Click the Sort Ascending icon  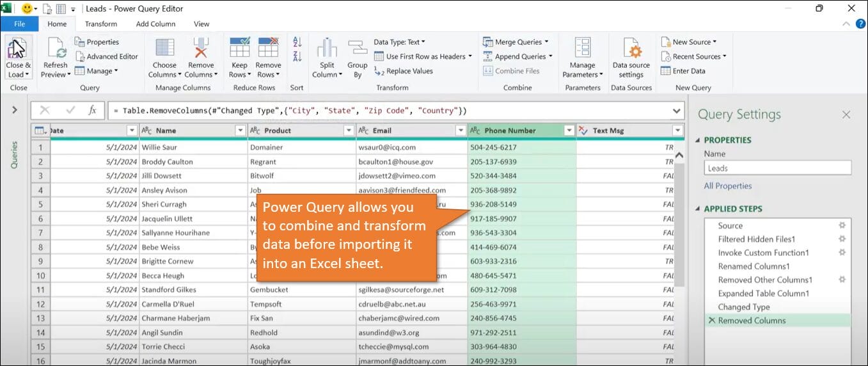pyautogui.click(x=297, y=43)
